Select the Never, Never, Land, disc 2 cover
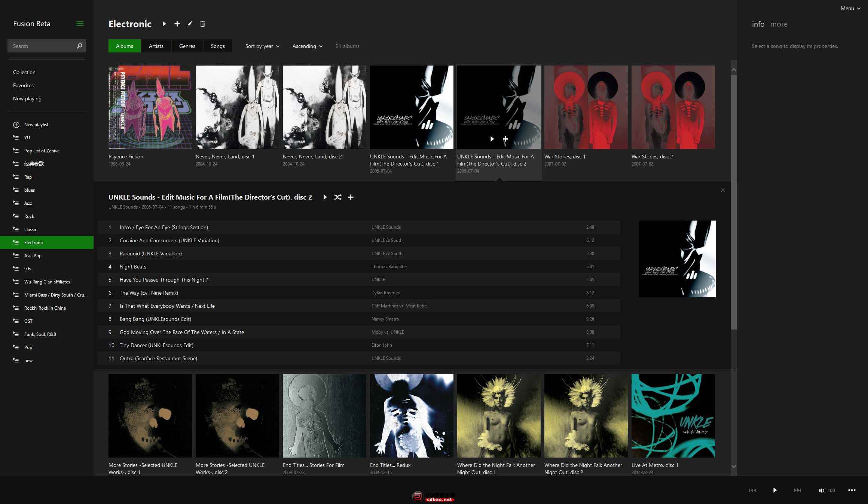The image size is (868, 504). pos(324,107)
